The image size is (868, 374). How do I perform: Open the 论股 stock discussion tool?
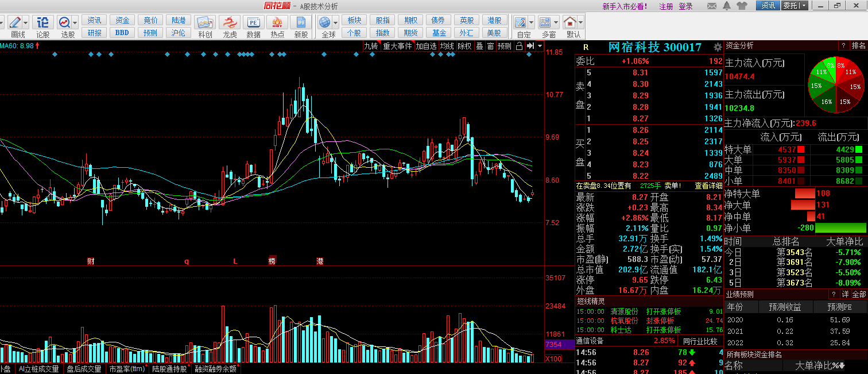coord(43,26)
